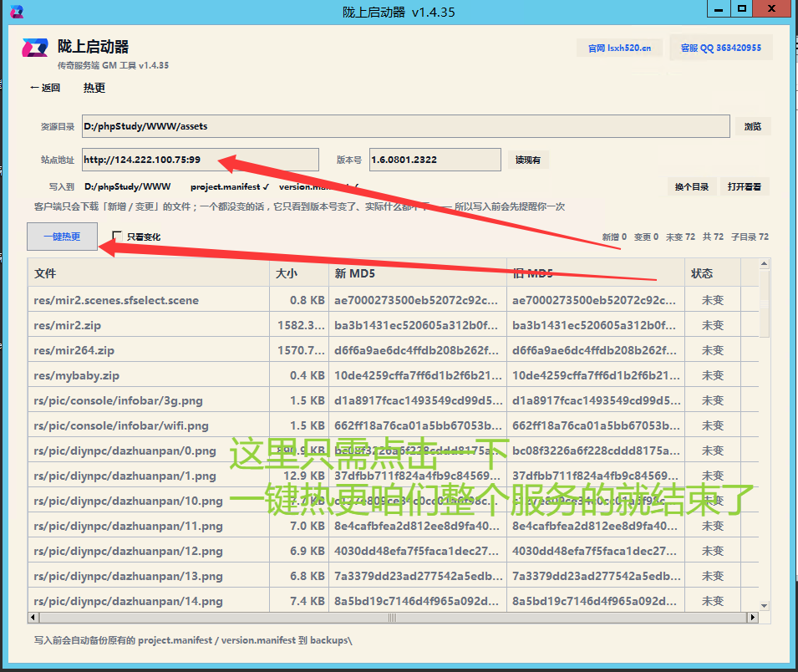Select the dazhuanpan/11.png file row
This screenshot has height=672, width=798.
(393, 526)
